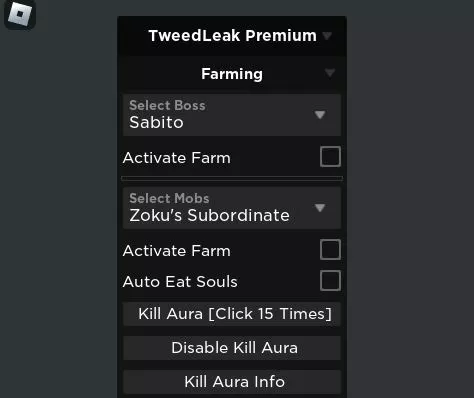Image resolution: width=474 pixels, height=398 pixels.
Task: Click the grayed Select Mobs label
Action: [x=169, y=198]
